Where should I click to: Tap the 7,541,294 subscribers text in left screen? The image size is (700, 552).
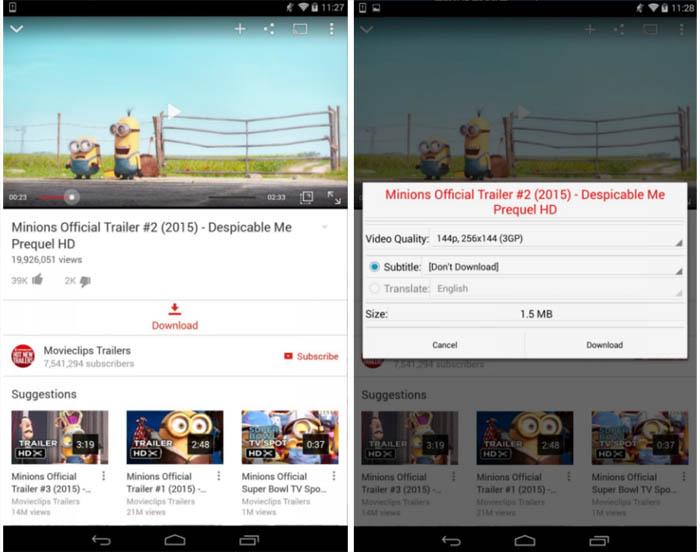coord(89,364)
